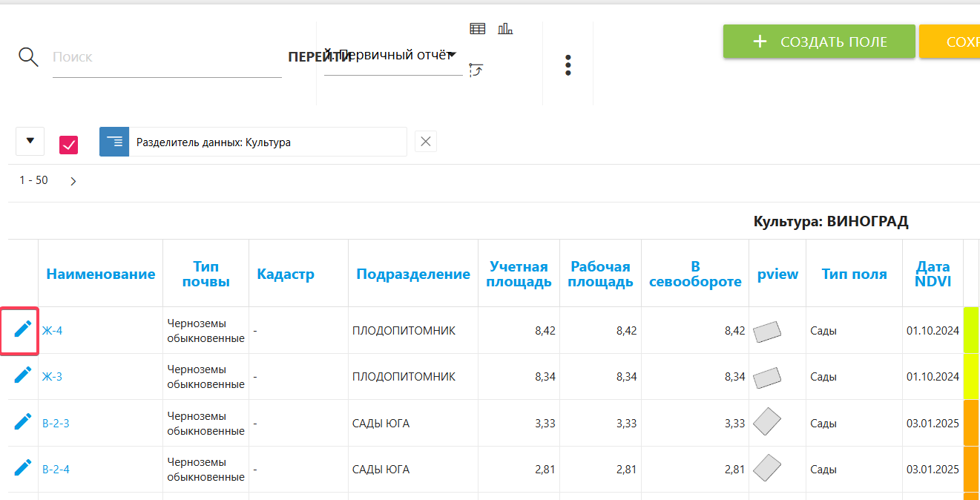Sort by 'Наименование' column header
This screenshot has height=500, width=980.
[101, 274]
